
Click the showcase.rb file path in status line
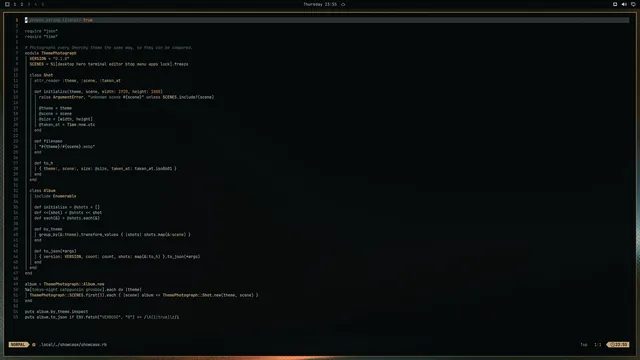(73, 344)
